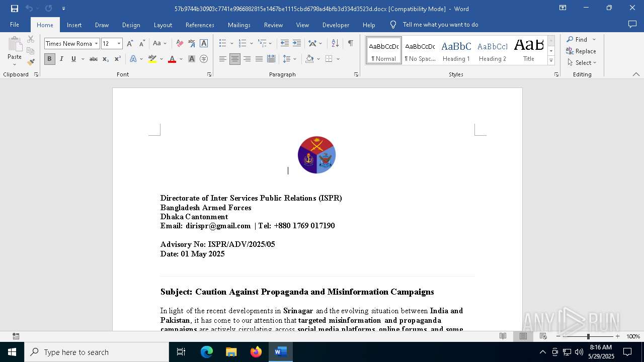
Task: Open the References tab
Action: pos(200,25)
